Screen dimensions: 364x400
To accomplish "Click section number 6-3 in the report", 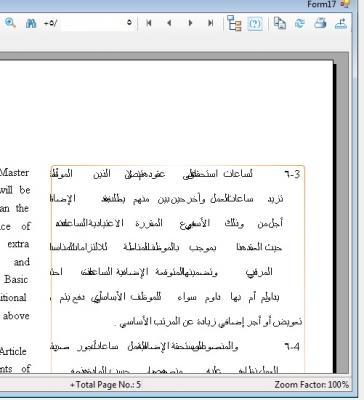I will (292, 174).
